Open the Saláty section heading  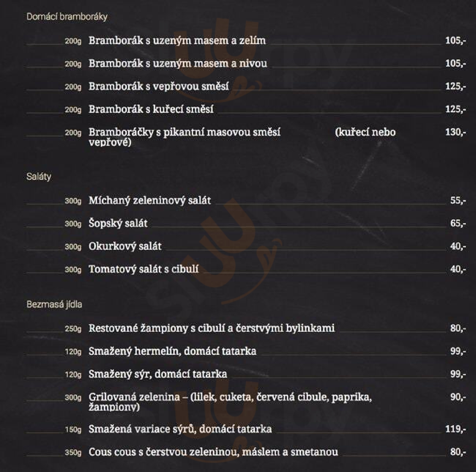(x=39, y=177)
